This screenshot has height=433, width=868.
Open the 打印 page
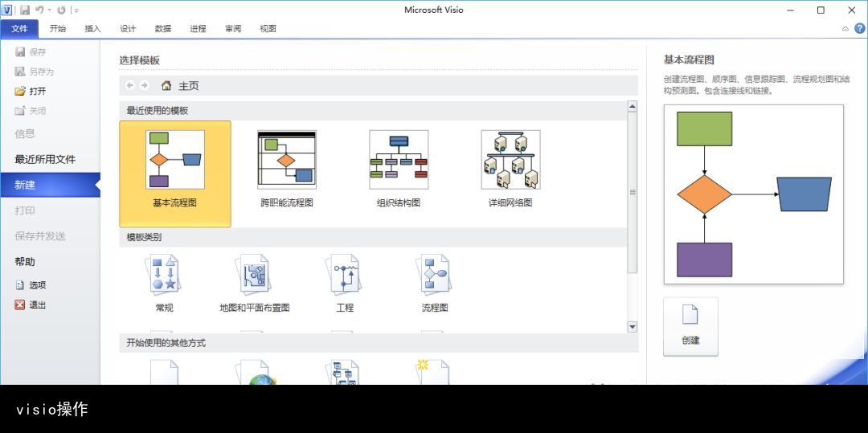25,210
